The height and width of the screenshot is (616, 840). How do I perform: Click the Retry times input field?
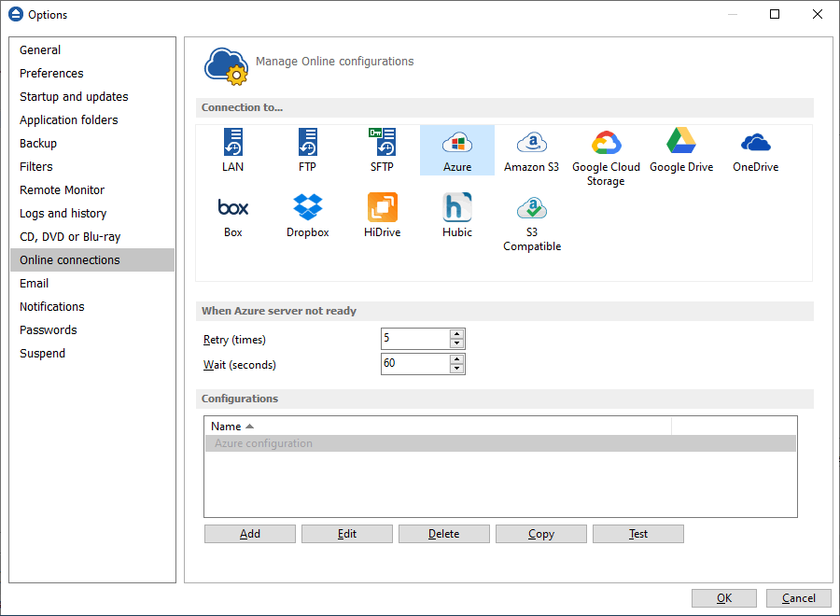tap(415, 339)
